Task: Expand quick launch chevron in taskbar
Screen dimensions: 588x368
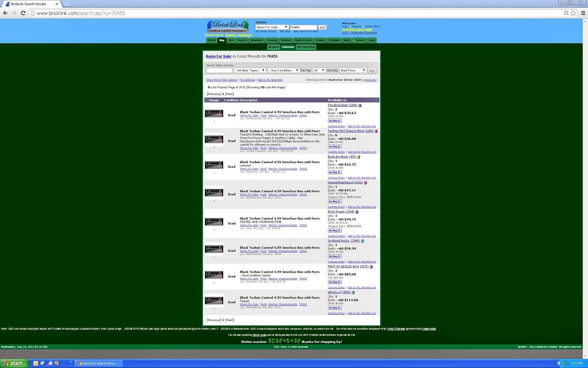Action: point(71,362)
